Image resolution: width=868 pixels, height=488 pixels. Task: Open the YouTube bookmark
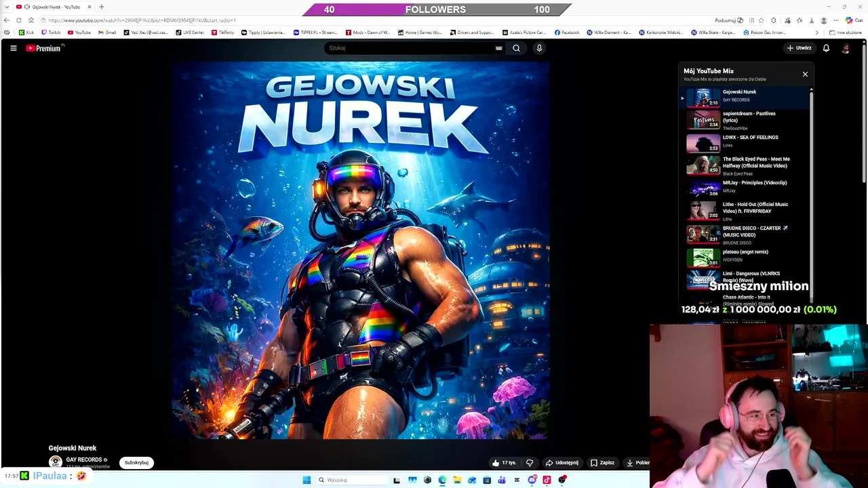click(x=79, y=33)
